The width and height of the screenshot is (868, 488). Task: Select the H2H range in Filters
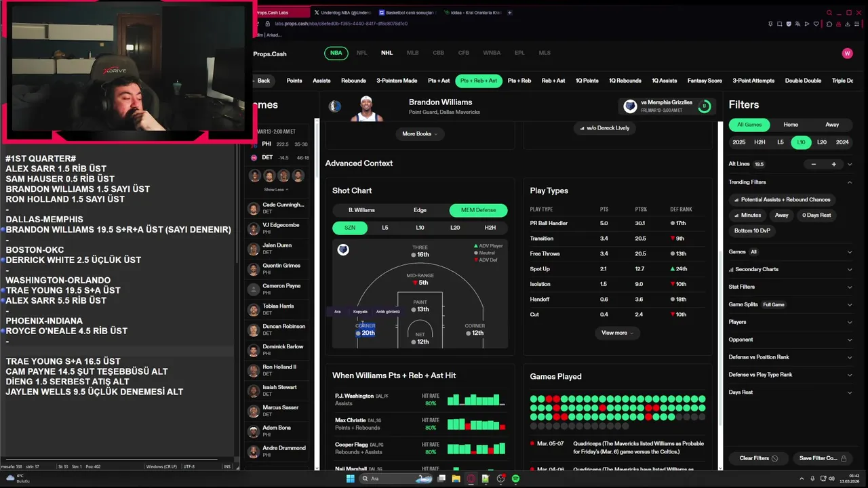click(760, 142)
